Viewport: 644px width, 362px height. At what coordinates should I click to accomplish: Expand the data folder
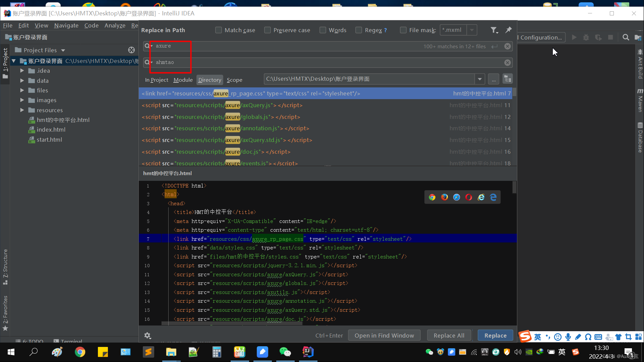[22, 81]
